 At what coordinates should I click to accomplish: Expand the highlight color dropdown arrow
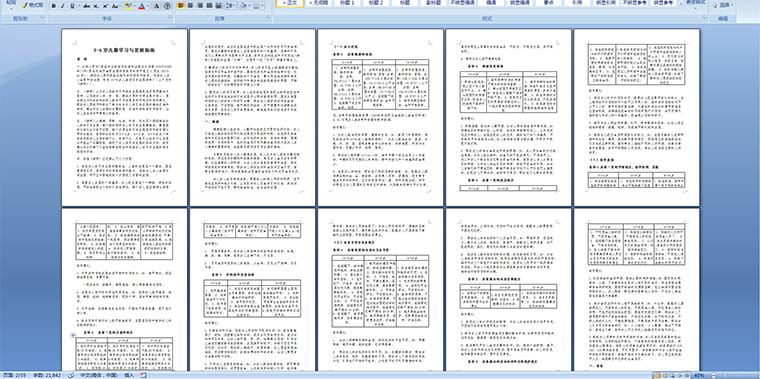pyautogui.click(x=134, y=6)
